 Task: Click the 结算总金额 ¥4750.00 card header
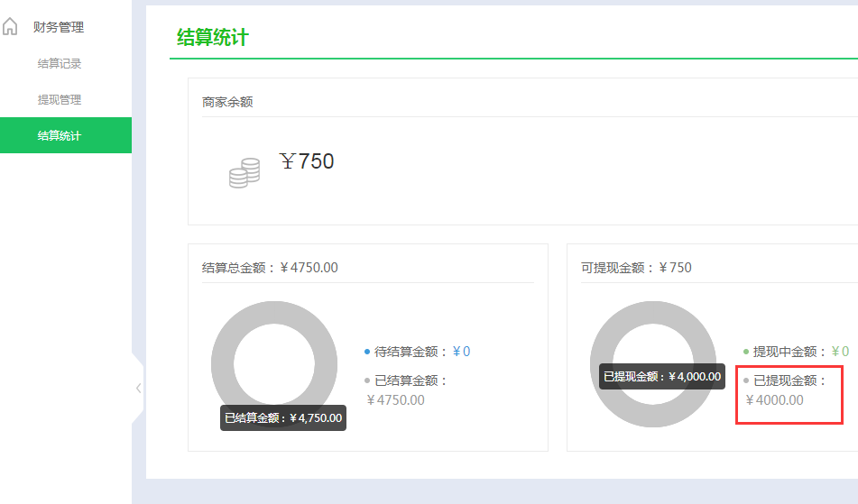(x=270, y=268)
